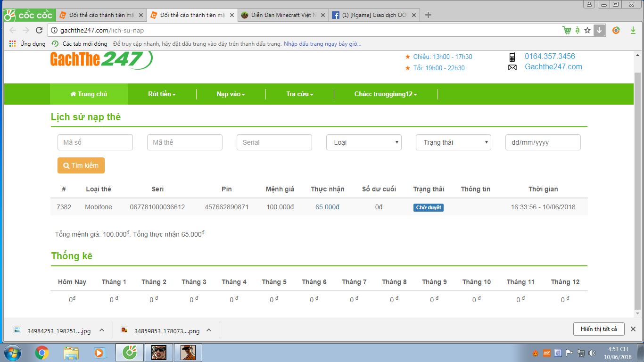Image resolution: width=644 pixels, height=362 pixels.
Task: Open the Chào: truoggiang12 account menu
Action: click(x=386, y=94)
